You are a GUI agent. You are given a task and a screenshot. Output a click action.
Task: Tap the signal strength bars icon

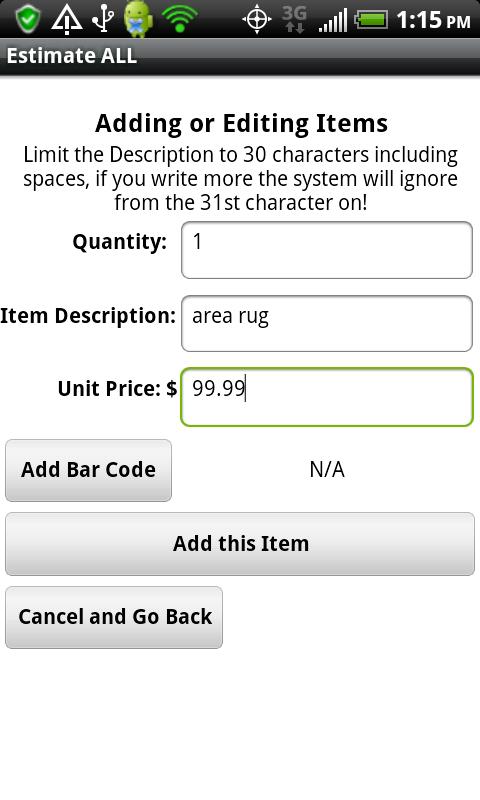pos(333,20)
